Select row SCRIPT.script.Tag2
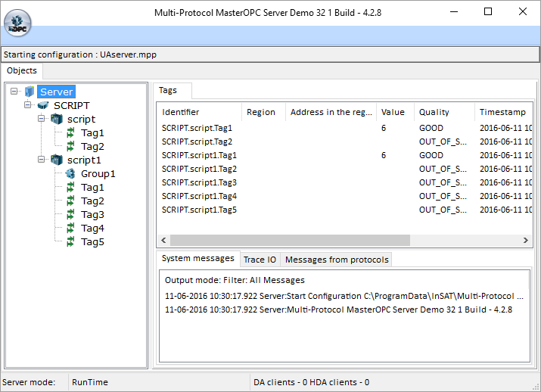The height and width of the screenshot is (392, 541). [x=345, y=142]
